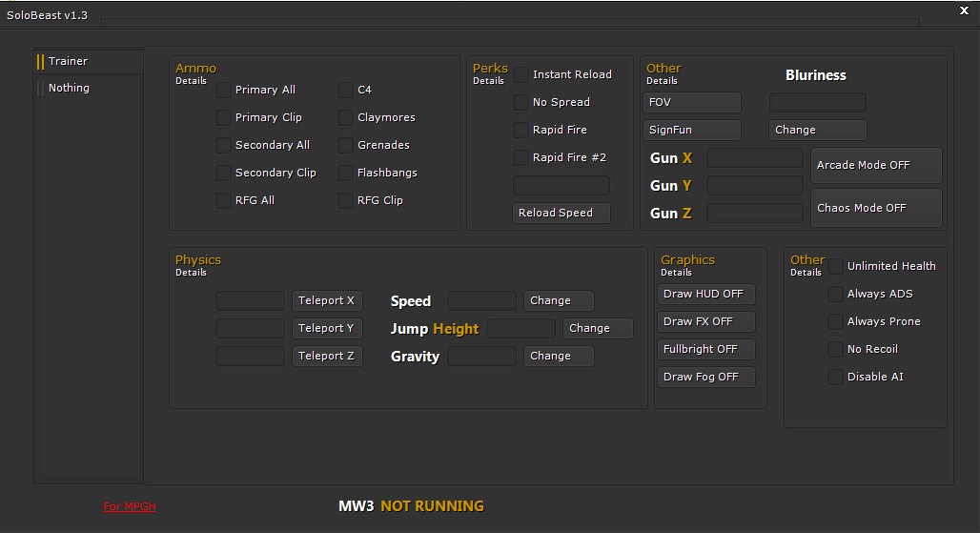Image resolution: width=980 pixels, height=533 pixels.
Task: Close the SoloBeast window
Action: [964, 10]
